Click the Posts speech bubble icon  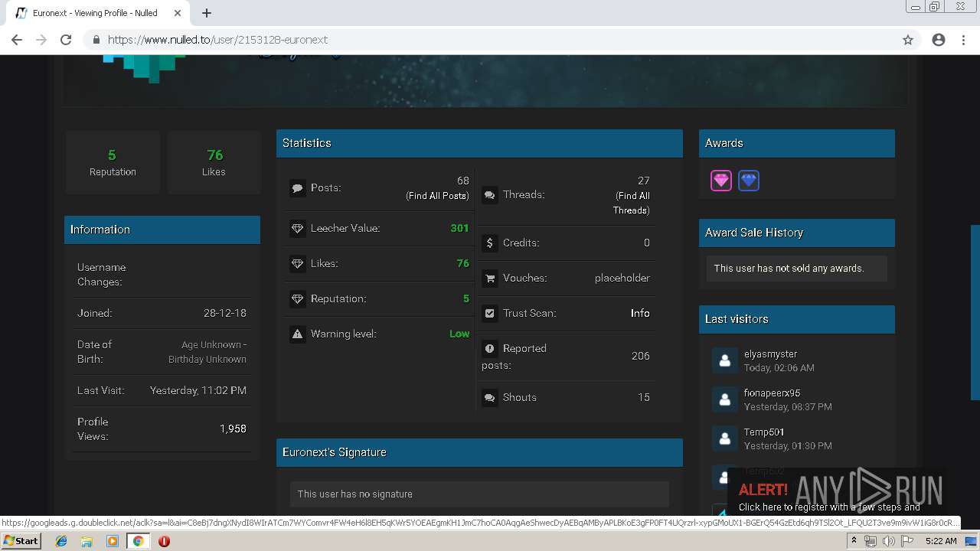[x=297, y=187]
